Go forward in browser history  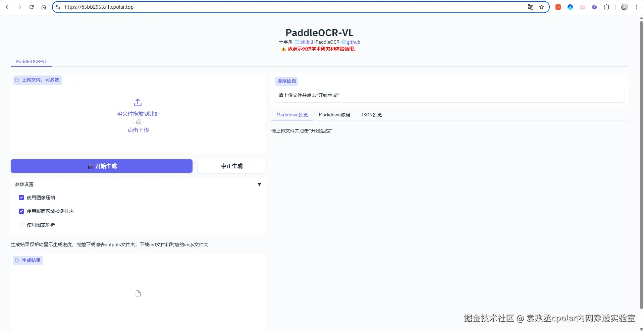(x=19, y=7)
